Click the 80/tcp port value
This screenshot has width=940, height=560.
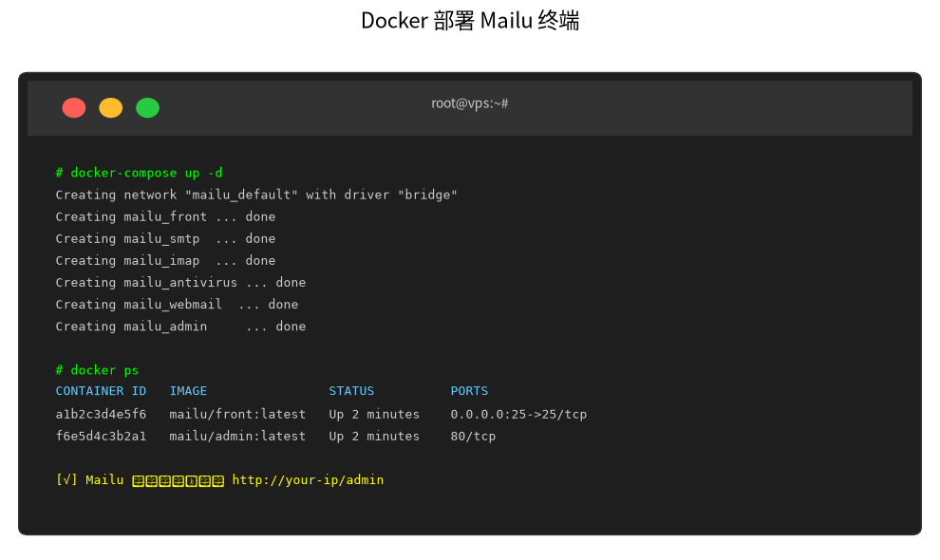click(x=473, y=436)
